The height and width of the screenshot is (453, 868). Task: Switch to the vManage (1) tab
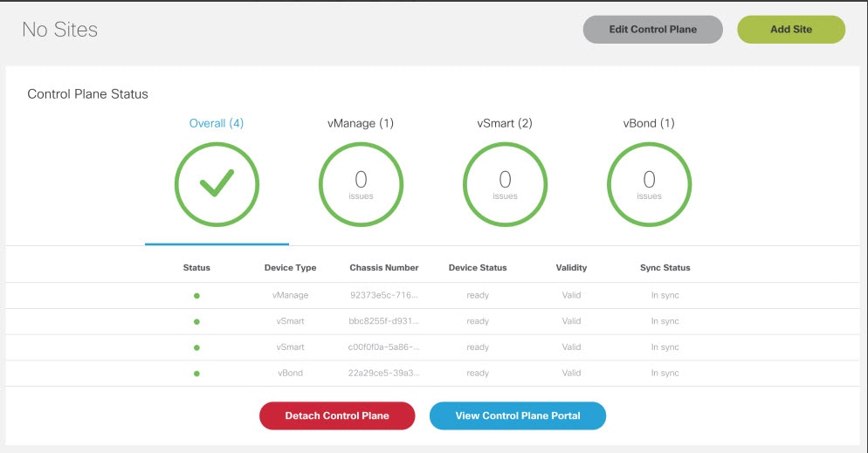(361, 123)
